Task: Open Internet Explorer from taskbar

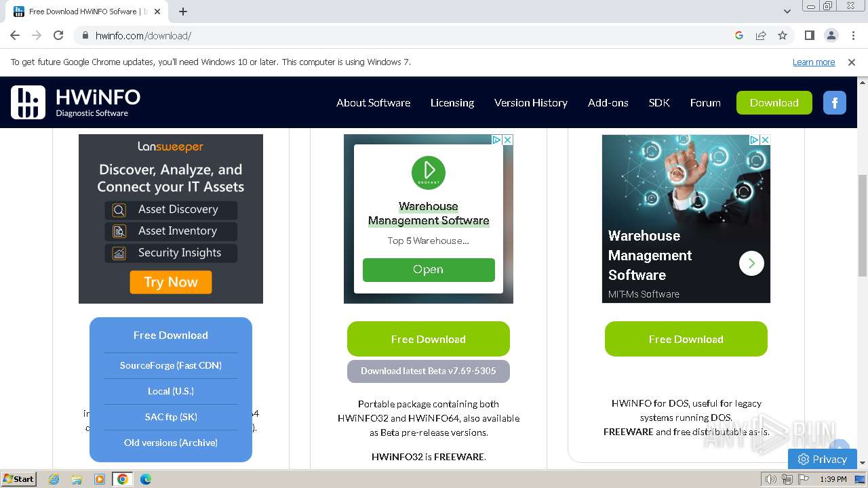Action: coord(54,479)
